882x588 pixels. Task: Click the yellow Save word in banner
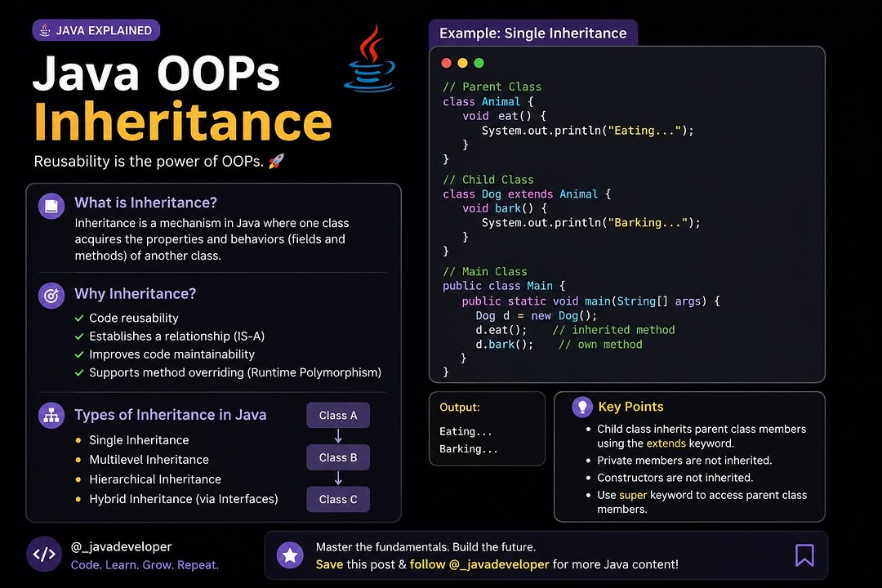point(329,564)
